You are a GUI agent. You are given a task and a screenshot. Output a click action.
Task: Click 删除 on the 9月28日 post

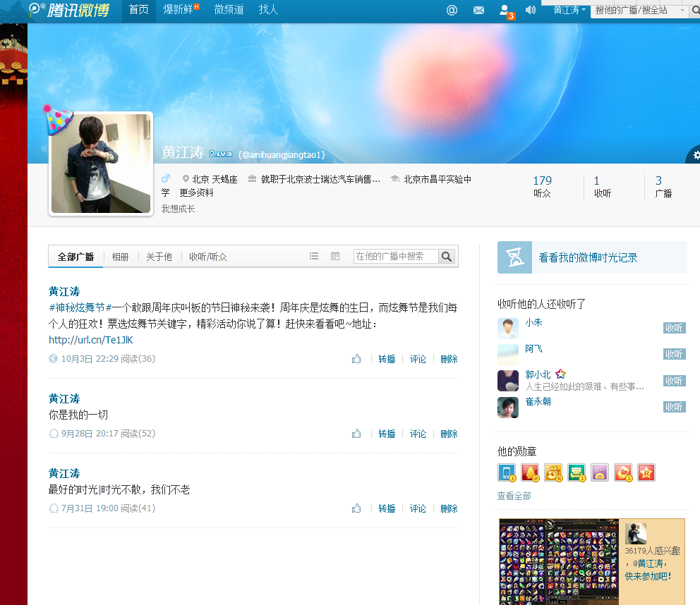click(x=449, y=434)
